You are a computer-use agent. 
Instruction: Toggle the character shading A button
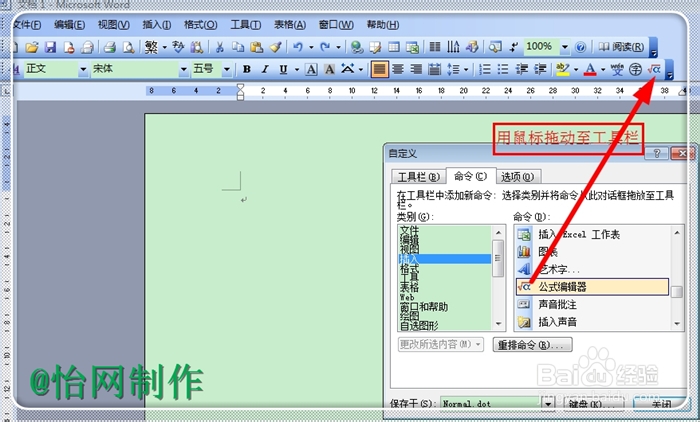pyautogui.click(x=329, y=69)
